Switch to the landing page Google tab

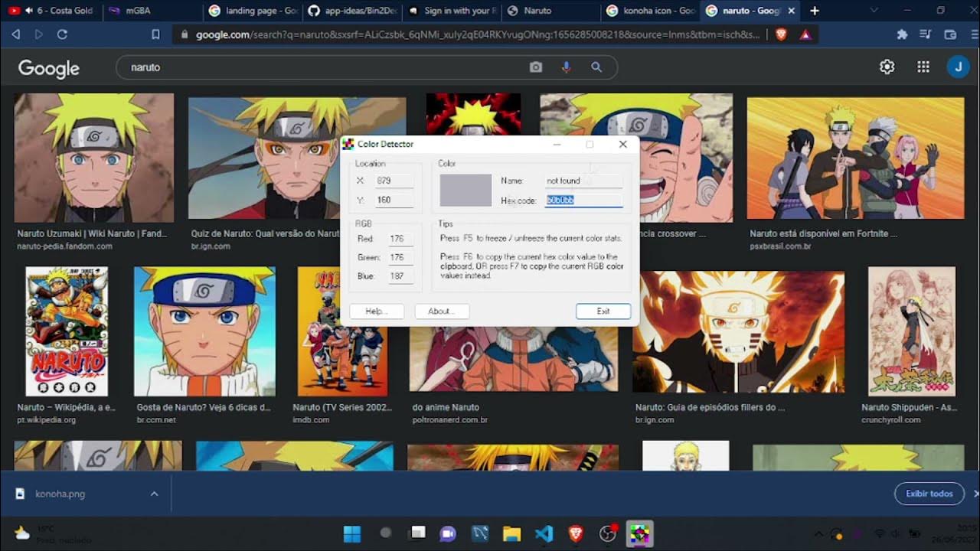(253, 11)
